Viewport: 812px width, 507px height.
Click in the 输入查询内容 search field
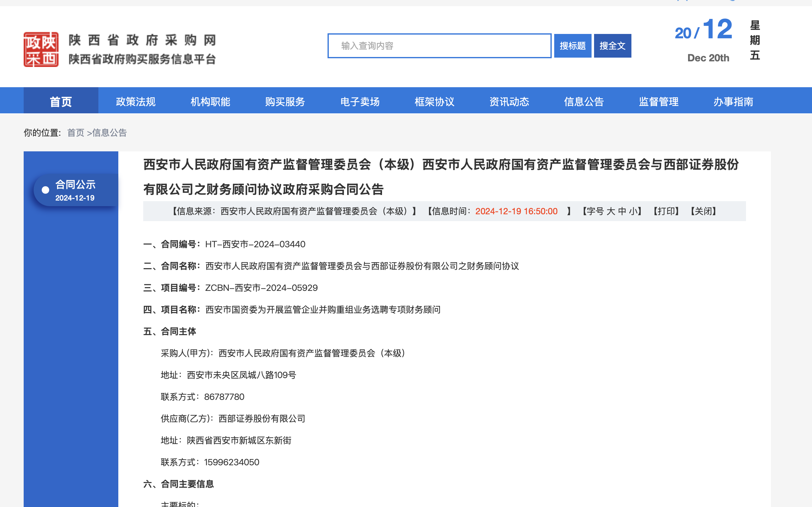439,46
